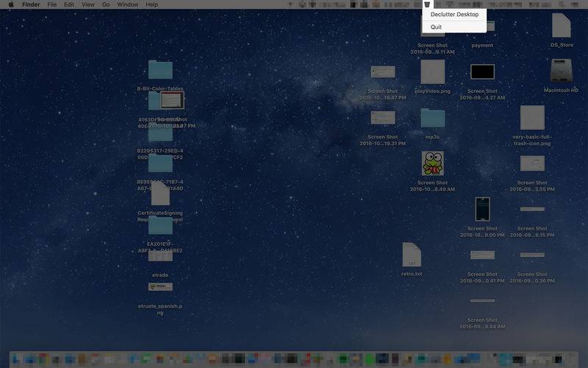This screenshot has height=368, width=588.
Task: Open the File menu
Action: click(x=52, y=4)
